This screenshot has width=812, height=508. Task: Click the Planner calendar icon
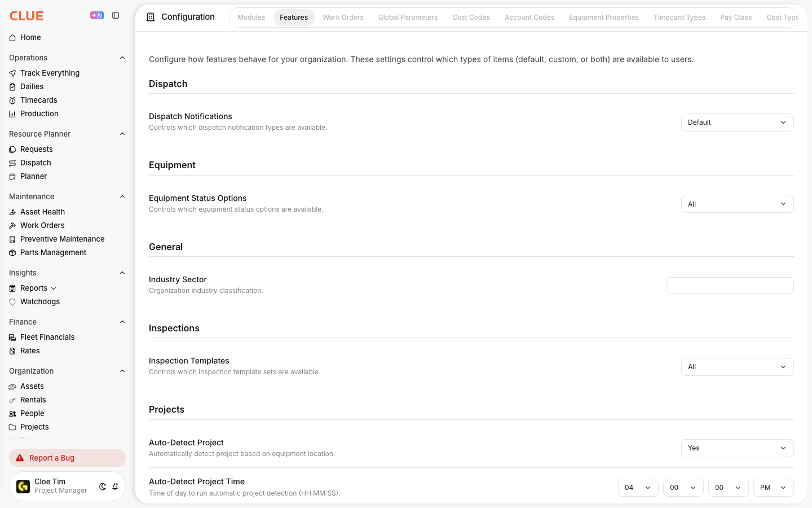(12, 177)
